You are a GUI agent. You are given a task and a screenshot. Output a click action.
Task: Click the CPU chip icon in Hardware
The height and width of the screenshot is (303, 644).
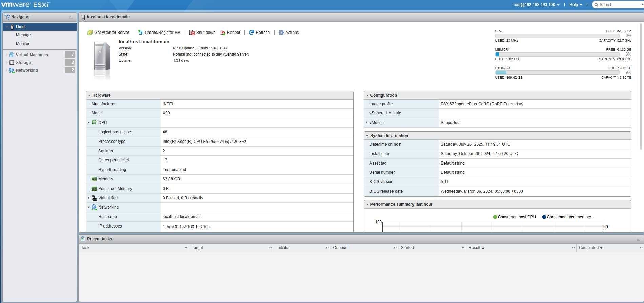coord(94,123)
